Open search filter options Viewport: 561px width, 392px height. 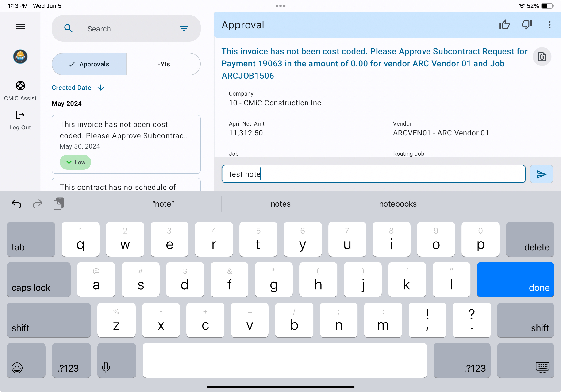click(184, 28)
